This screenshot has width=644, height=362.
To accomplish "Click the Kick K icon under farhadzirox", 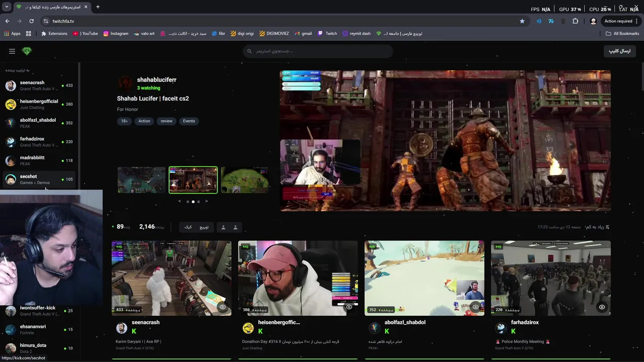I will (x=513, y=331).
